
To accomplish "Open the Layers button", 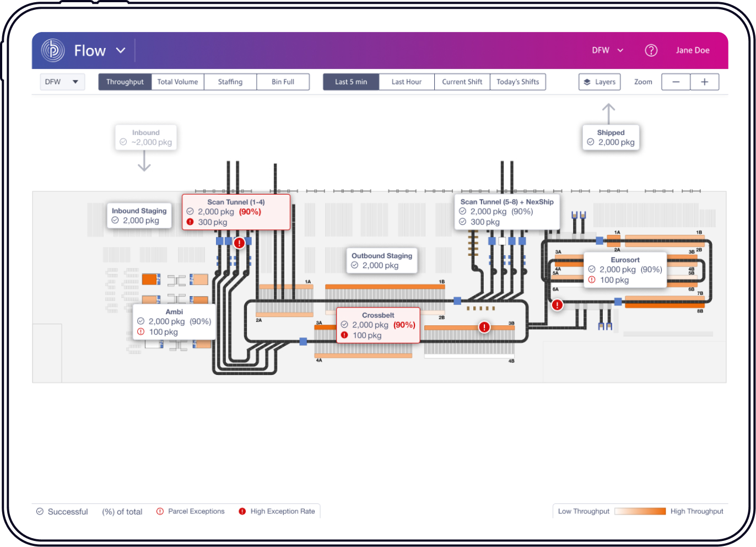I will tap(600, 82).
